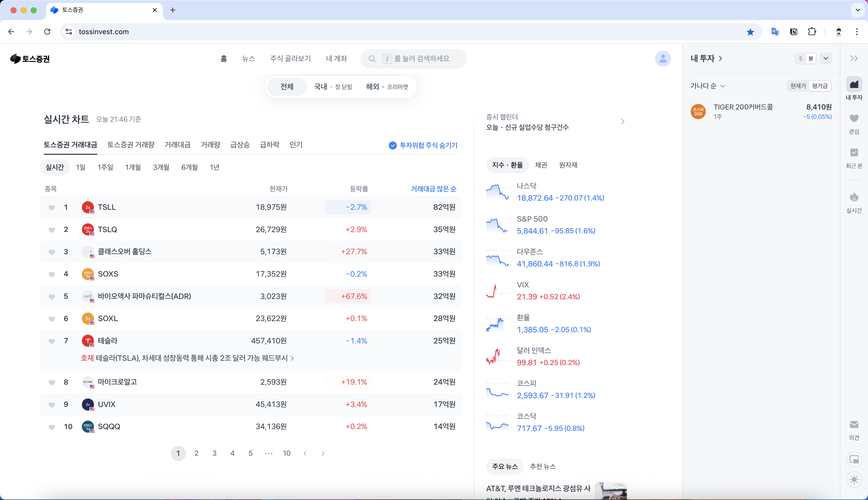
Task: Toggle 투자위험 주식 숨기기 checkbox
Action: pyautogui.click(x=393, y=146)
